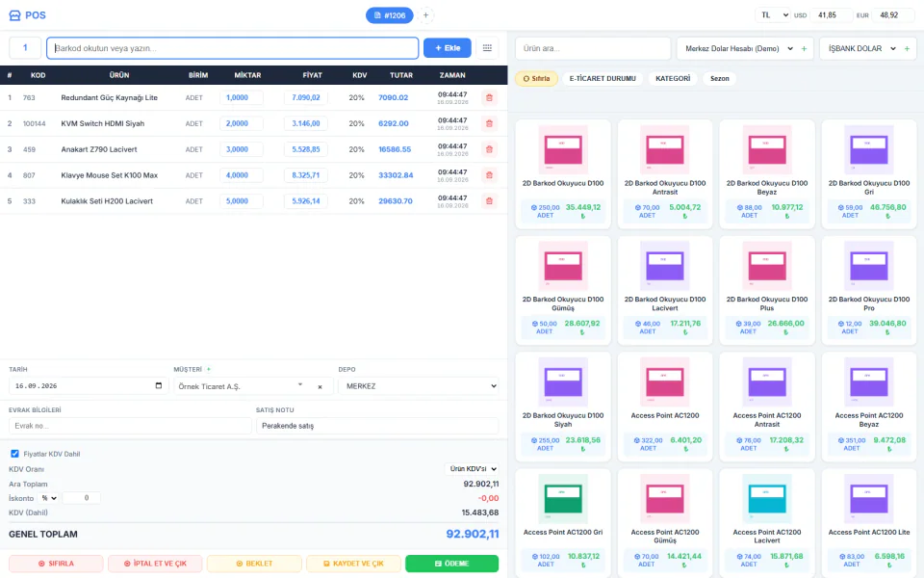Expand Merkez Dolar Hesabı (Demo) dropdown
The image size is (924, 578).
[x=739, y=48]
